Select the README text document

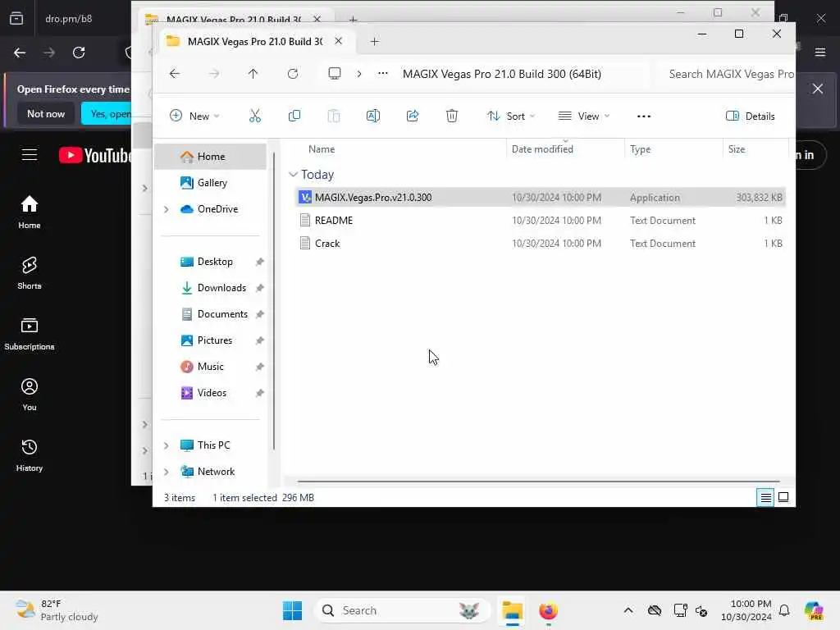(540, 220)
